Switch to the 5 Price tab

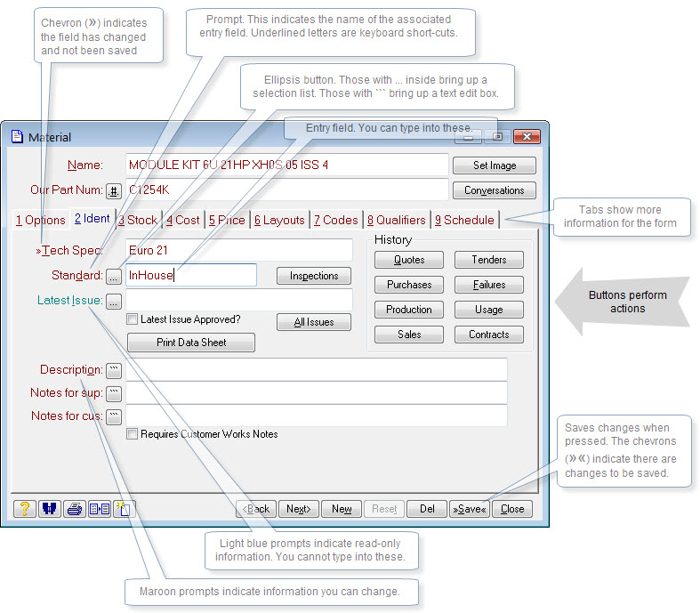pos(227,220)
